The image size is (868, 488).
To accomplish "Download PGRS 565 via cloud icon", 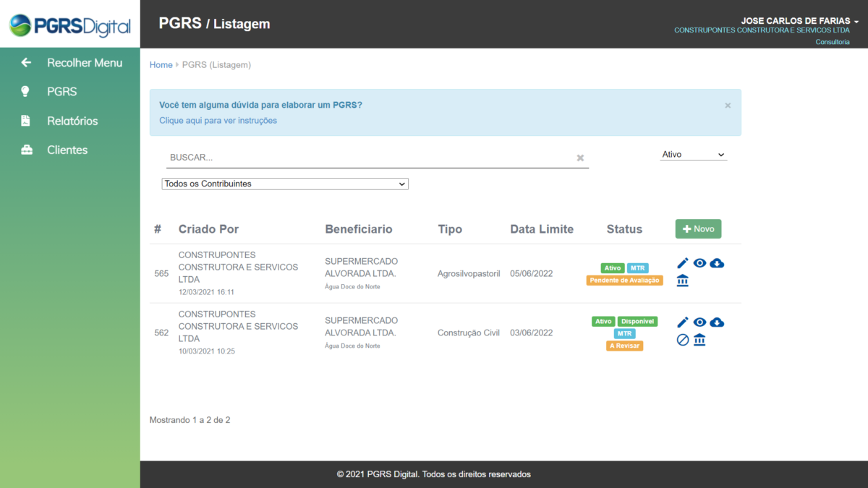I will click(x=717, y=263).
